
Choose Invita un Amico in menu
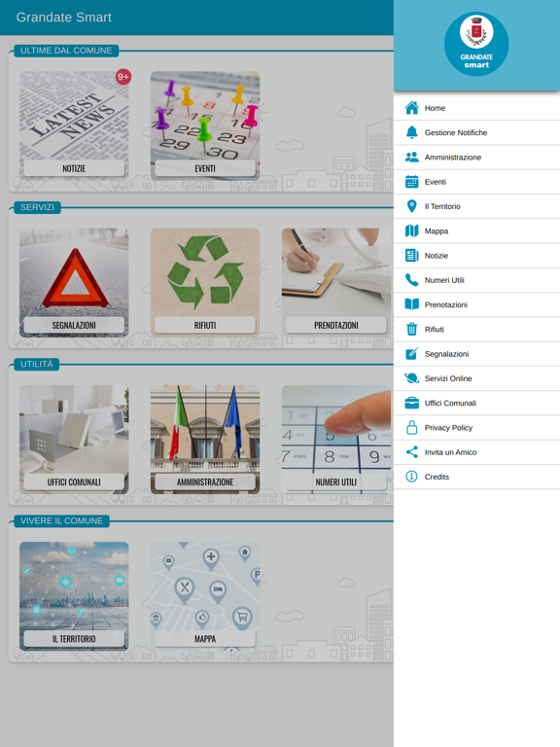(x=476, y=452)
